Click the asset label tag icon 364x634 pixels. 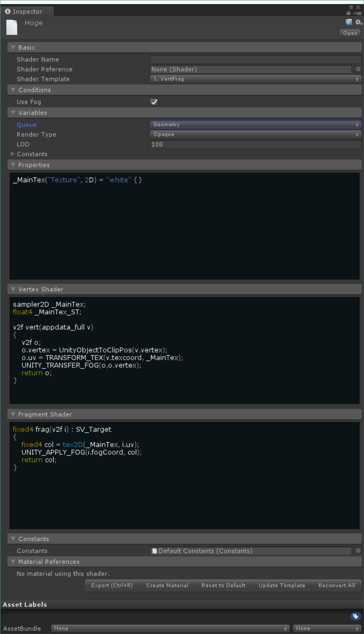click(356, 616)
